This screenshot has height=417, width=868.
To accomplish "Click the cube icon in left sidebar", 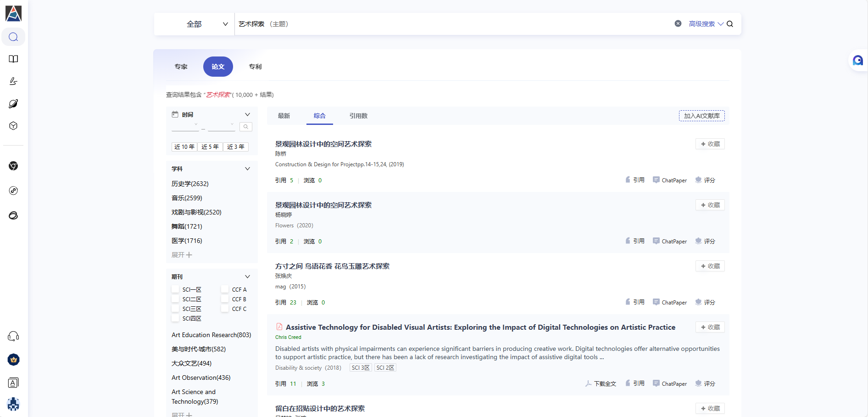I will [x=13, y=126].
